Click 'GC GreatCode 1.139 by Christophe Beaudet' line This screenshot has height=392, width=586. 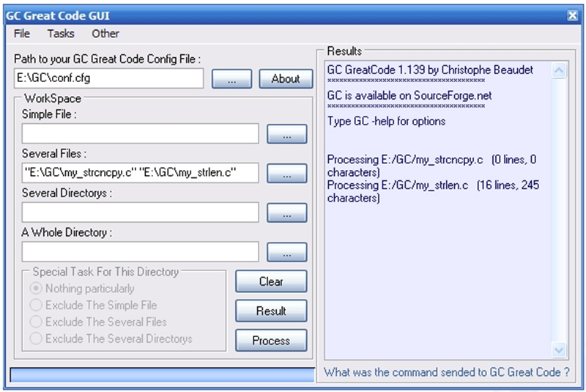coord(430,70)
